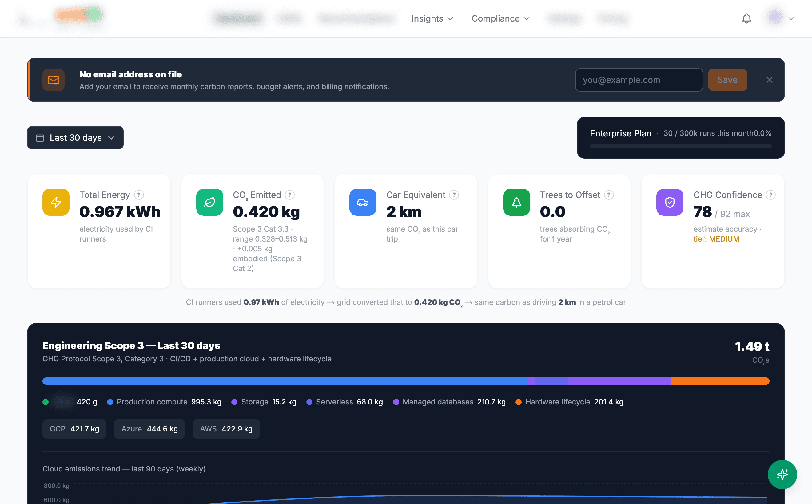The height and width of the screenshot is (504, 812).
Task: Click the CO₂ Emitted leaf icon
Action: click(209, 202)
